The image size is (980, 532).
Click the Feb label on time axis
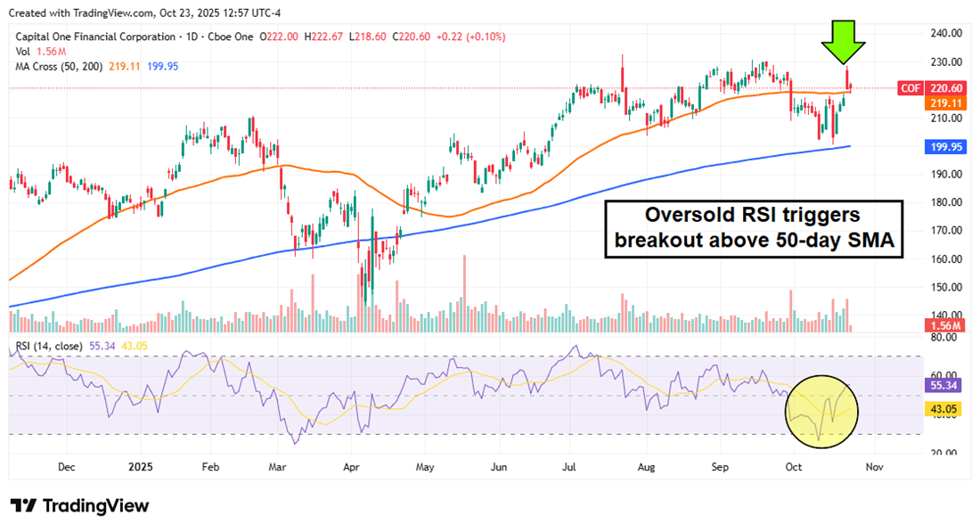coord(210,467)
